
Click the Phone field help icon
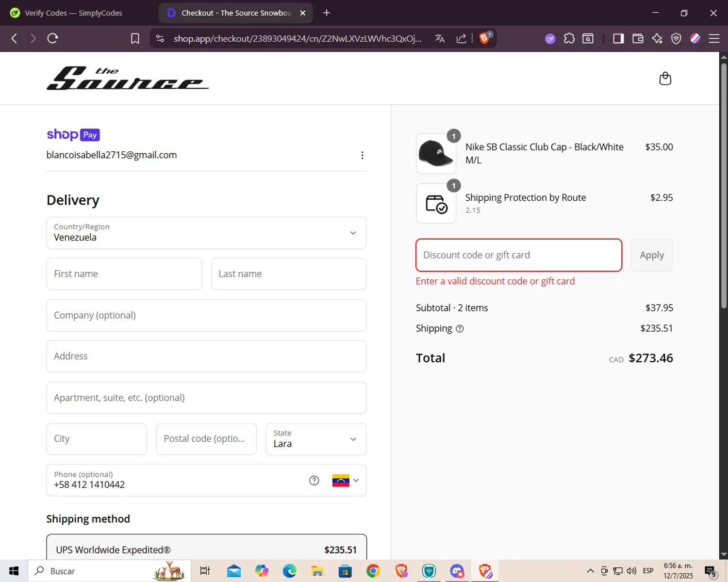(x=314, y=481)
